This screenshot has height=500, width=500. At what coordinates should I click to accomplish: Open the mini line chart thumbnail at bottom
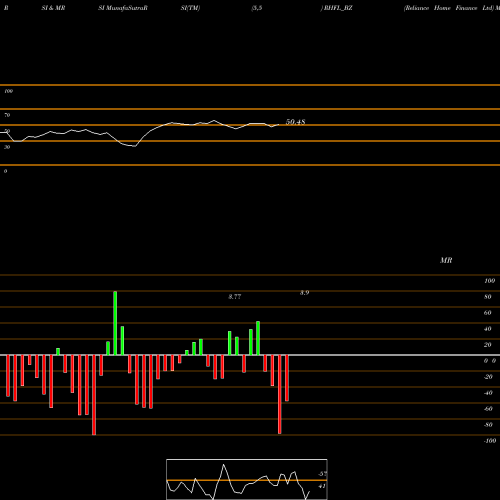coord(247,479)
